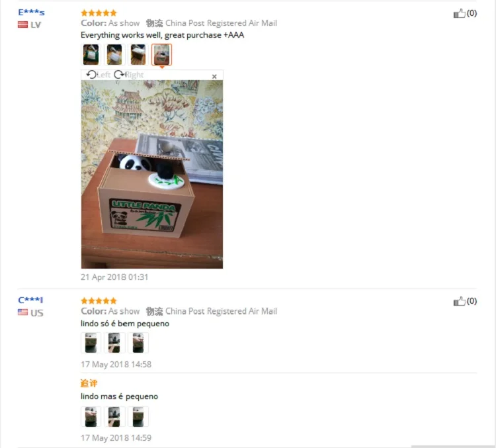The width and height of the screenshot is (496, 448).
Task: Open third thumbnail in E***s review
Action: [x=138, y=54]
